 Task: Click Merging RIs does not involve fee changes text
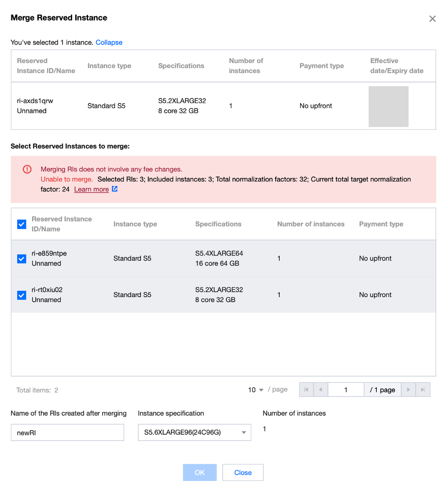pos(112,169)
